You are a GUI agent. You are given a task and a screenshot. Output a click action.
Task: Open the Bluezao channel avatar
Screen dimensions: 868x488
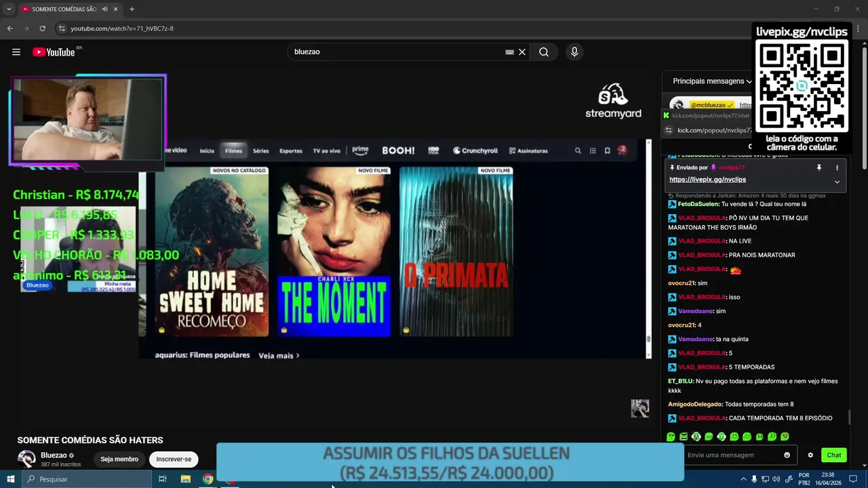26,459
